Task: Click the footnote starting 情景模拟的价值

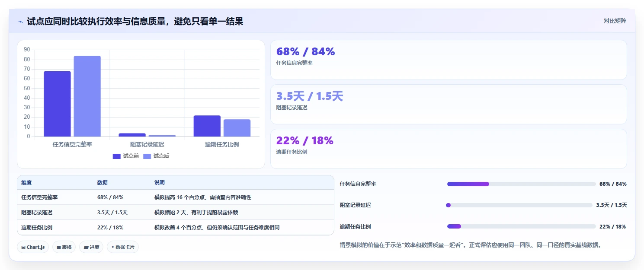Action: pyautogui.click(x=471, y=245)
